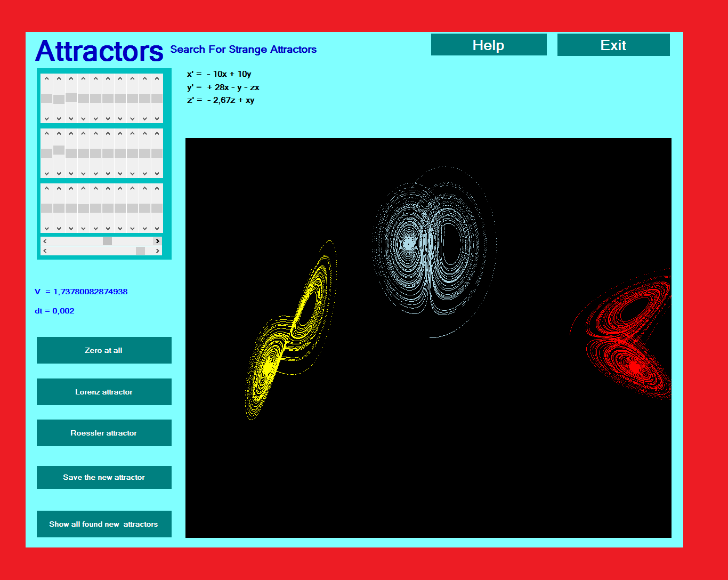This screenshot has height=580, width=728.
Task: Click down arrow of first slider in middle panel
Action: (47, 173)
